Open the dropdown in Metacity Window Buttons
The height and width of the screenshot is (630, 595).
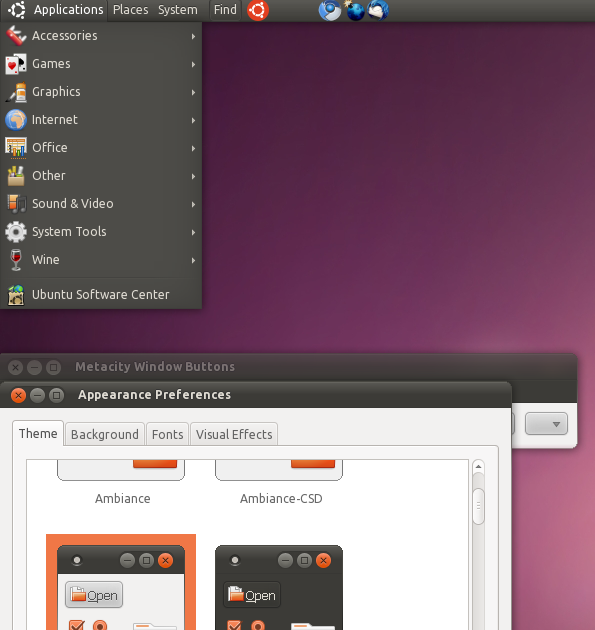tap(546, 424)
